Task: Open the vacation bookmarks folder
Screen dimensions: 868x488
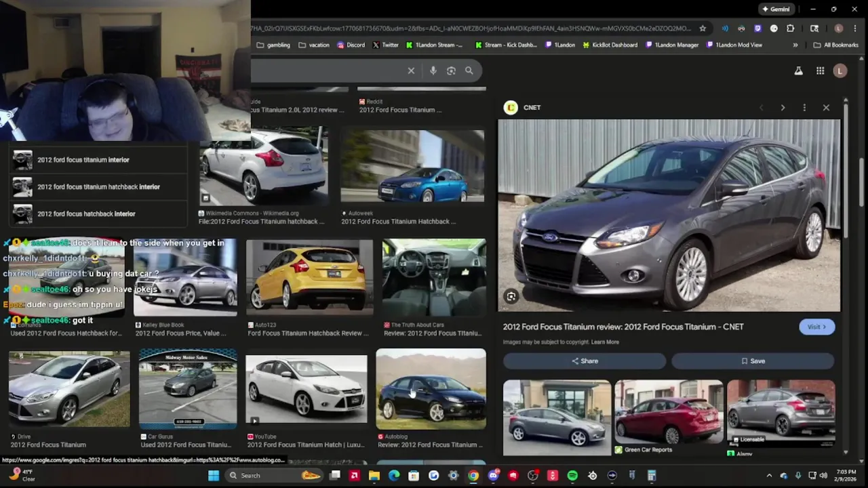Action: [313, 45]
